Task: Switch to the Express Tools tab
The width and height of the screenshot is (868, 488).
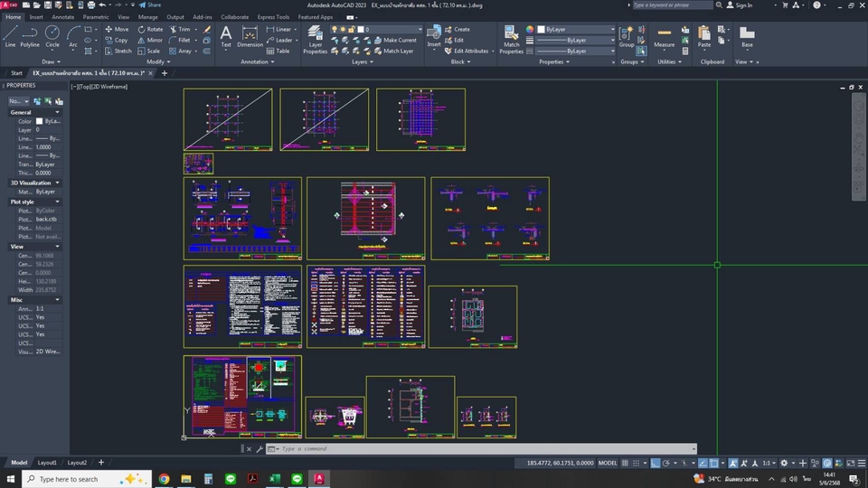Action: pyautogui.click(x=273, y=17)
